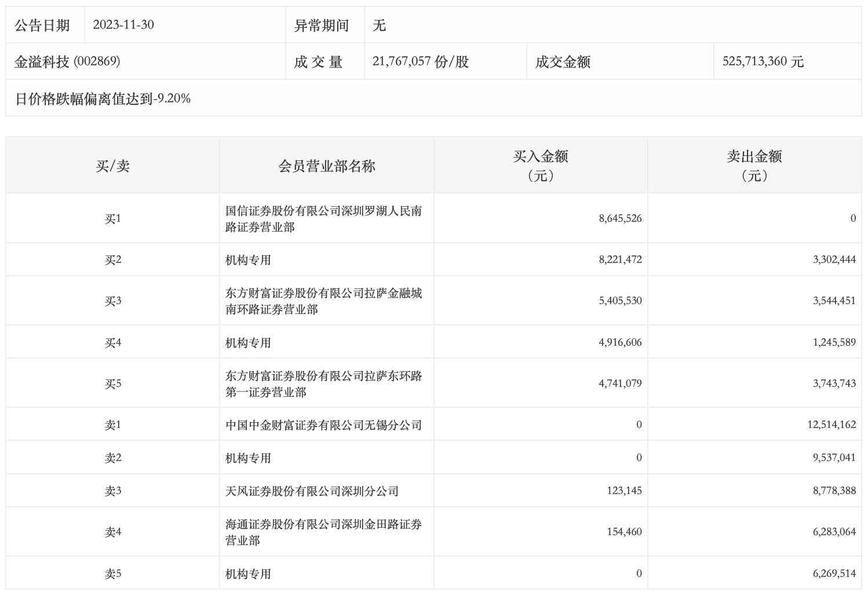Select the price deviation -9.20% reason text
The height and width of the screenshot is (592, 868).
pos(103,98)
